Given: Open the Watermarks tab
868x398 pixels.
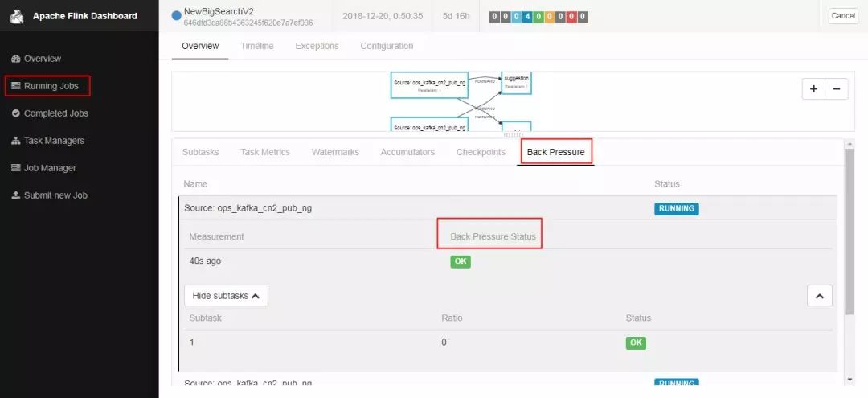Looking at the screenshot, I should click(x=335, y=152).
